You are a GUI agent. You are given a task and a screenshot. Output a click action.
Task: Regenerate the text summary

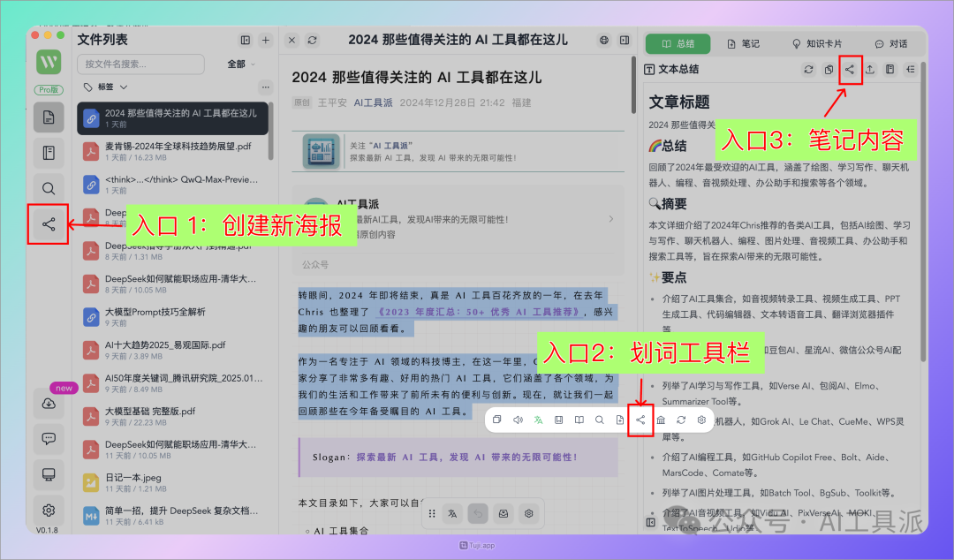[808, 70]
